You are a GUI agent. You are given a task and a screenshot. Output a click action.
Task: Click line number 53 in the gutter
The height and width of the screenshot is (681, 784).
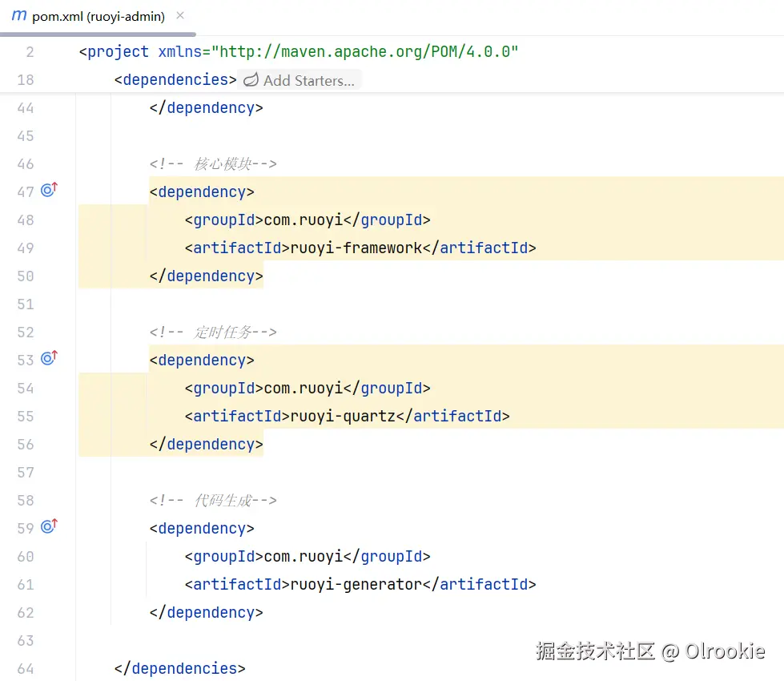point(26,361)
